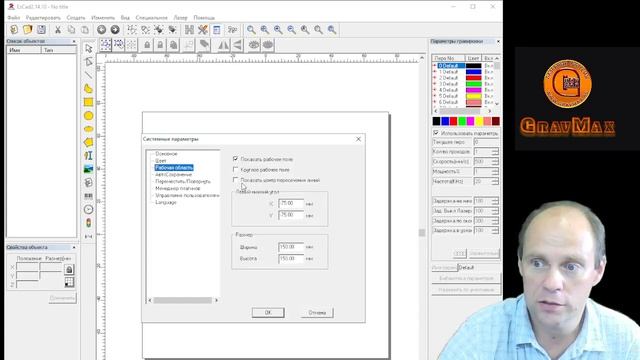Click the horizontal mirror triangles icon
640x360 pixels.
[223, 45]
